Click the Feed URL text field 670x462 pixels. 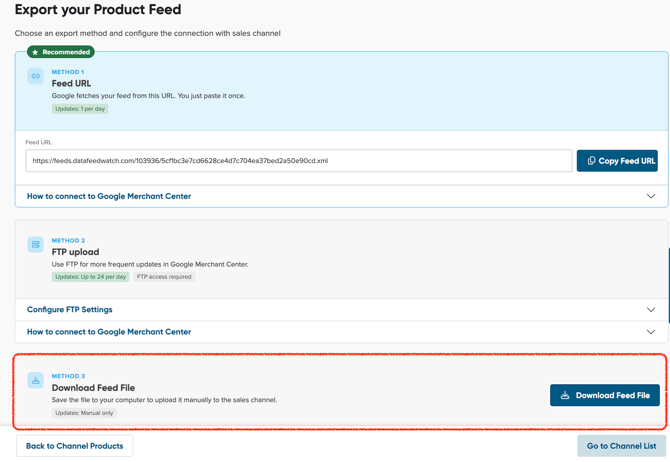point(299,161)
